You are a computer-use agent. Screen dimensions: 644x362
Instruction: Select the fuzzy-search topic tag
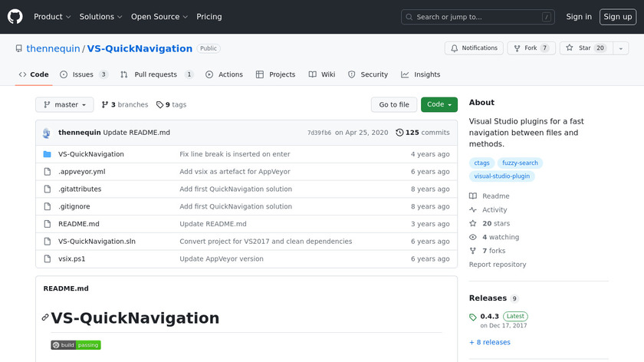(x=520, y=163)
